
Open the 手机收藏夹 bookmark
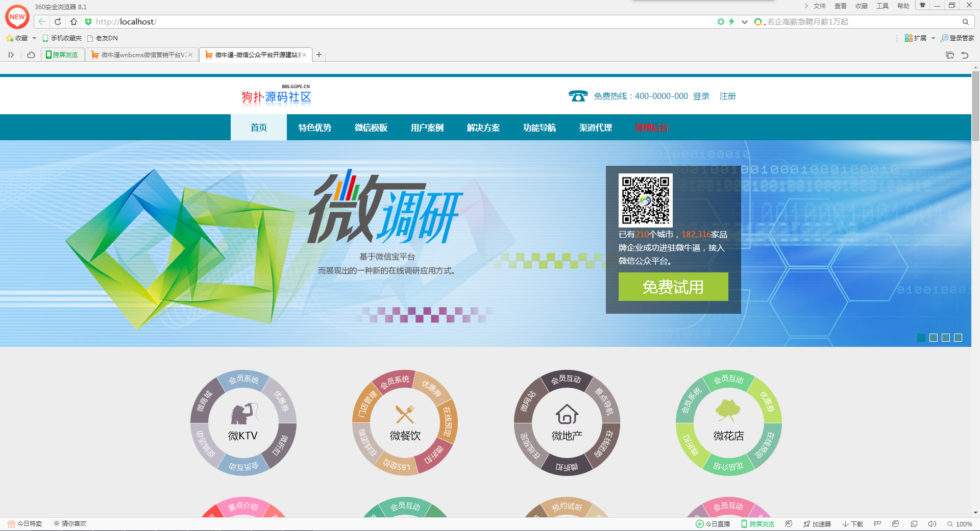(62, 38)
